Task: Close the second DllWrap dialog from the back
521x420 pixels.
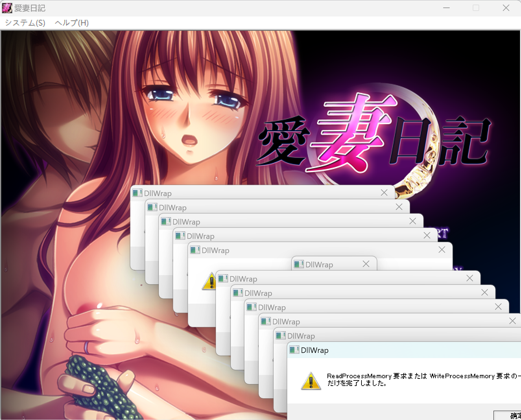Action: pos(399,207)
